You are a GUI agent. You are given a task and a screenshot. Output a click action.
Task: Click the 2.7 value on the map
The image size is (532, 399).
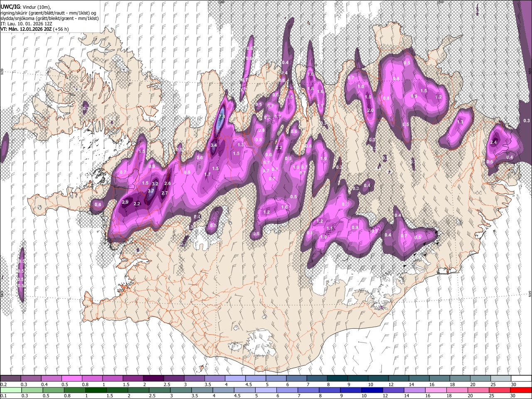click(x=164, y=193)
